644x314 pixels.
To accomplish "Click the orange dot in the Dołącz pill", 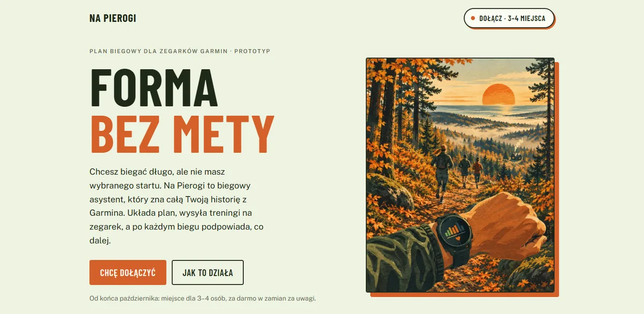I will 473,18.
